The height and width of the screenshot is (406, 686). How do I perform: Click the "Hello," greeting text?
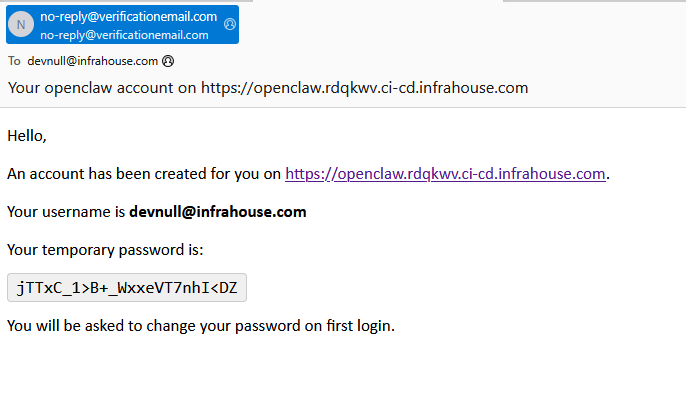tap(27, 135)
